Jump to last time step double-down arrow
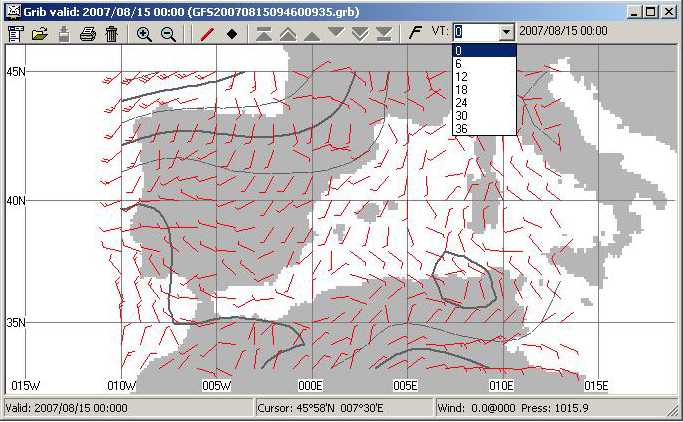The image size is (683, 422). (x=384, y=33)
